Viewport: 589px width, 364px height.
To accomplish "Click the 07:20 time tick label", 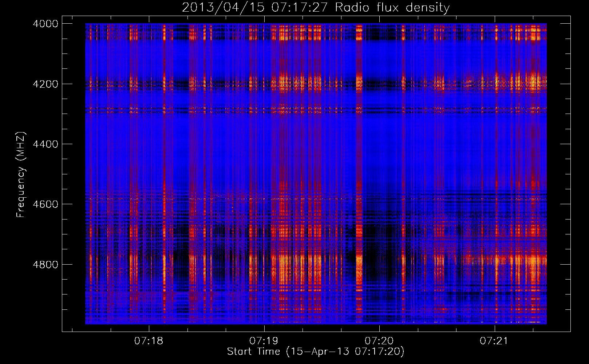I will pos(379,341).
